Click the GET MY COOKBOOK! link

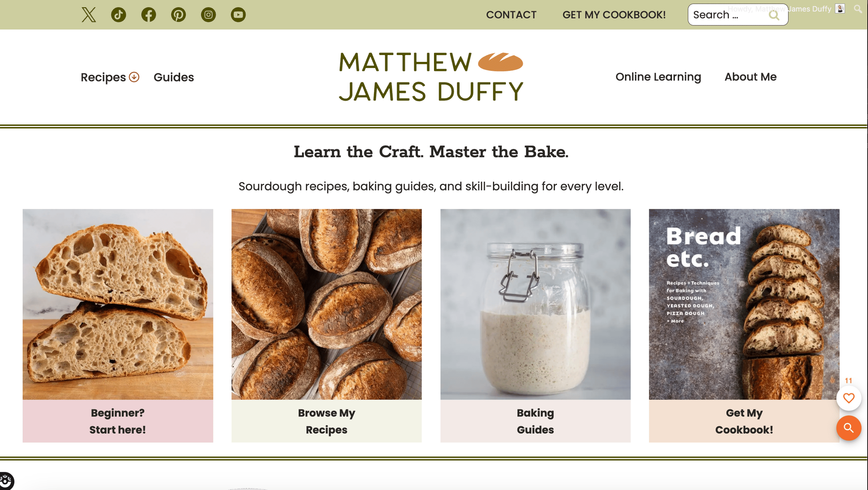click(614, 15)
